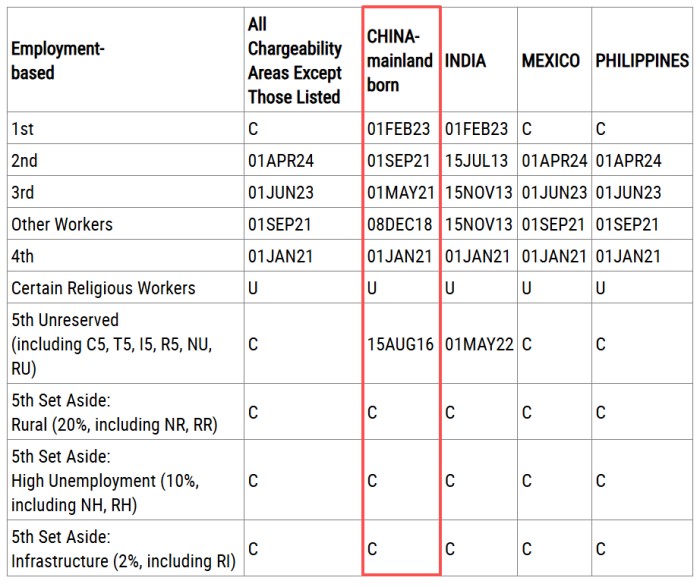Click the 3rd preference row label

[23, 193]
